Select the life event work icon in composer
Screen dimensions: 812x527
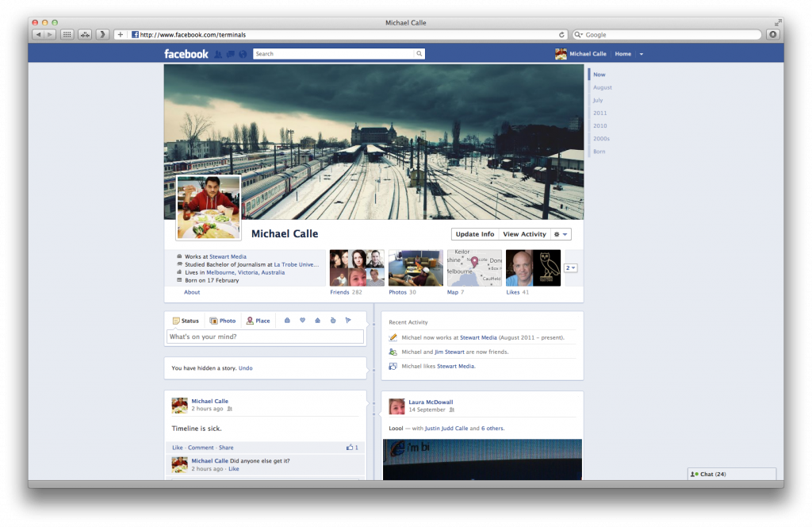[287, 321]
